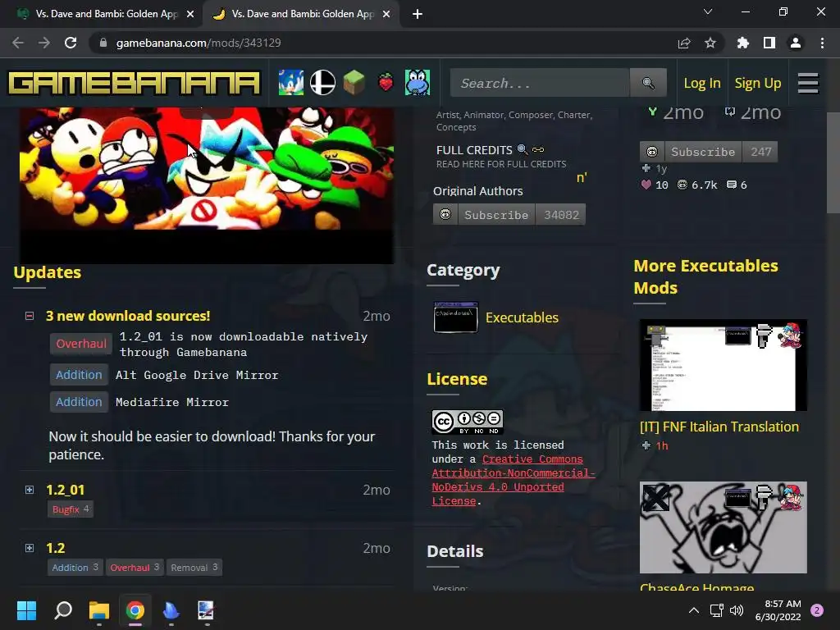Reload the page
840x630 pixels.
tap(71, 43)
